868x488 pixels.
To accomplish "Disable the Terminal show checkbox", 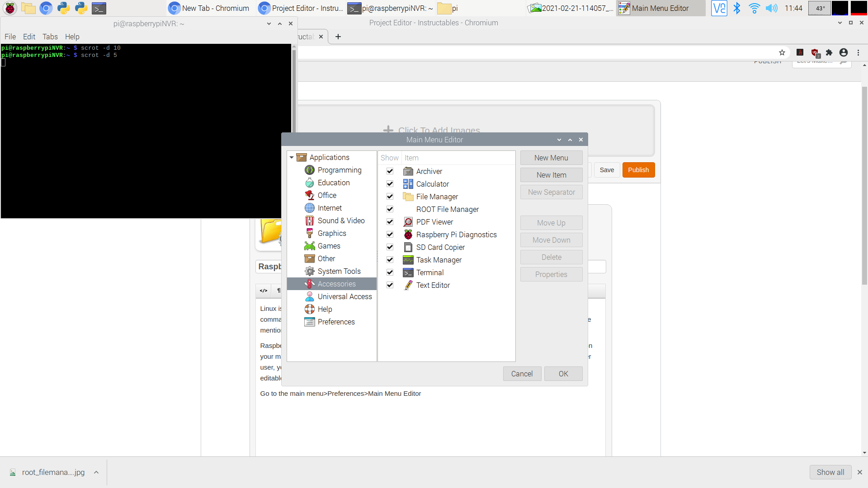I will (x=390, y=272).
